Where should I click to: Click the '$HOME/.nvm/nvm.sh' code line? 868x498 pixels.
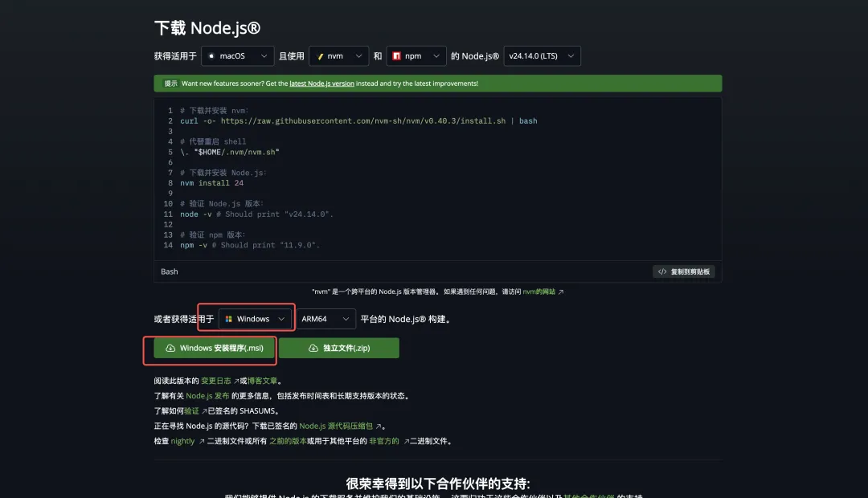(x=230, y=152)
